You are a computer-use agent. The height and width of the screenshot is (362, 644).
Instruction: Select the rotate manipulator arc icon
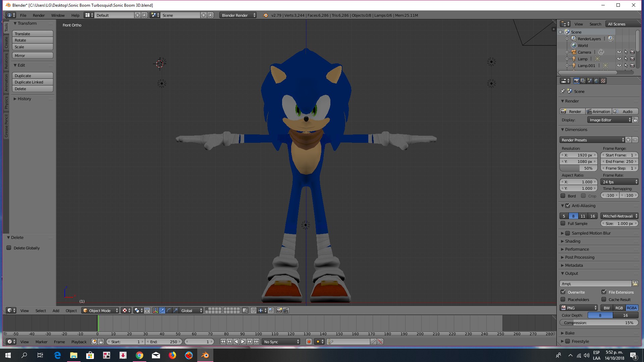[169, 310]
